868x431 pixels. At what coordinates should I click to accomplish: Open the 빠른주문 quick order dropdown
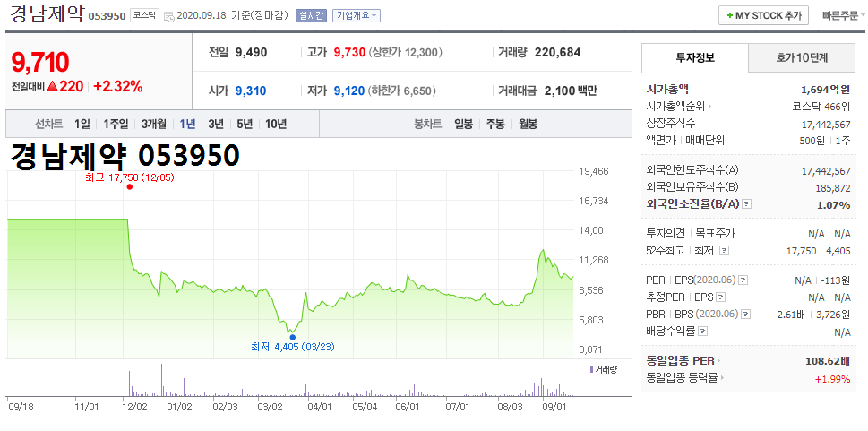843,15
